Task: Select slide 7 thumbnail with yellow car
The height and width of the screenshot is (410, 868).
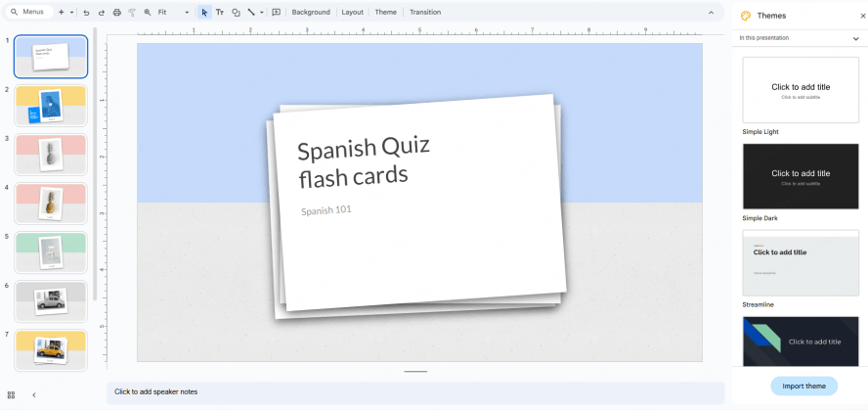Action: 51,350
